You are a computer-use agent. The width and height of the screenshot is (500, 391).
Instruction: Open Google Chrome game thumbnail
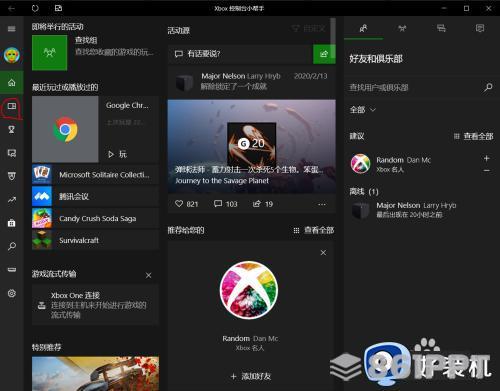click(x=65, y=129)
